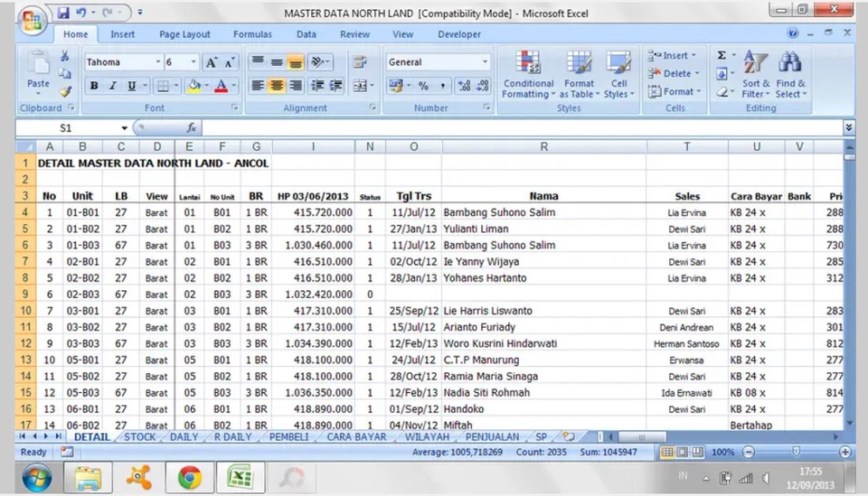Increase Decimal places
This screenshot has height=496, width=868.
(x=464, y=86)
